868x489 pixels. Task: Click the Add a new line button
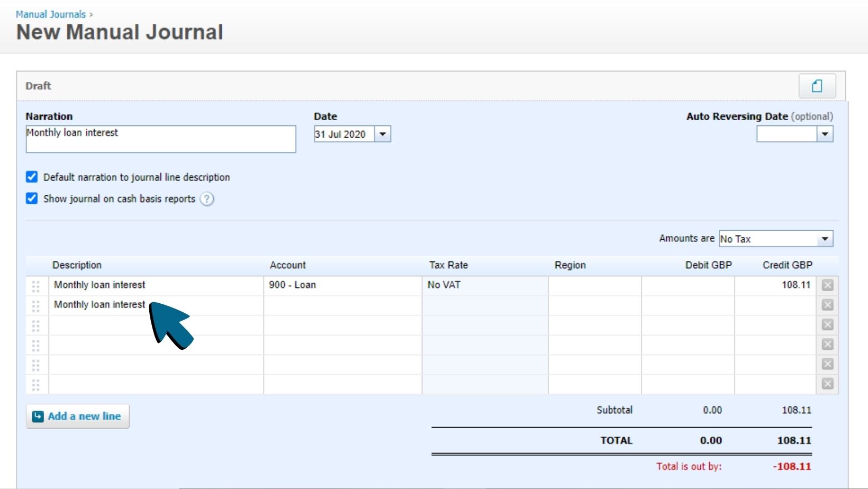[77, 416]
